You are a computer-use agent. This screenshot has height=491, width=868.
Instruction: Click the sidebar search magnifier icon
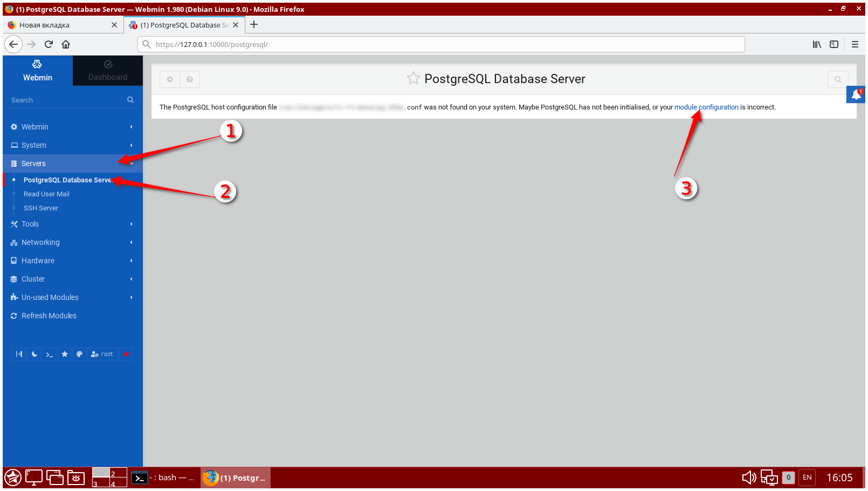(x=130, y=100)
